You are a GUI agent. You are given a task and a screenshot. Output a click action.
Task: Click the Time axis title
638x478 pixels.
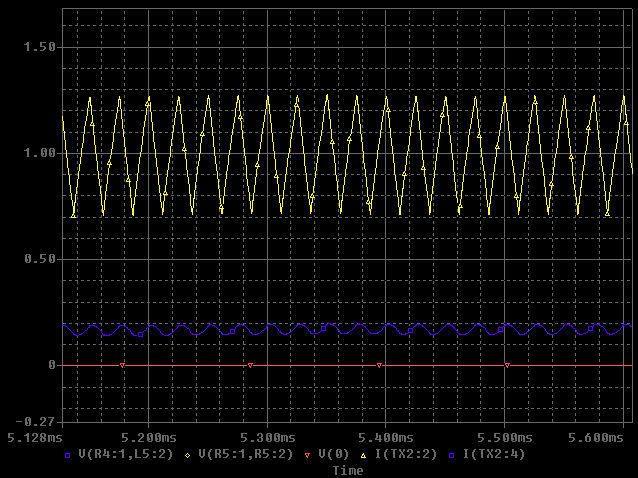coord(348,471)
